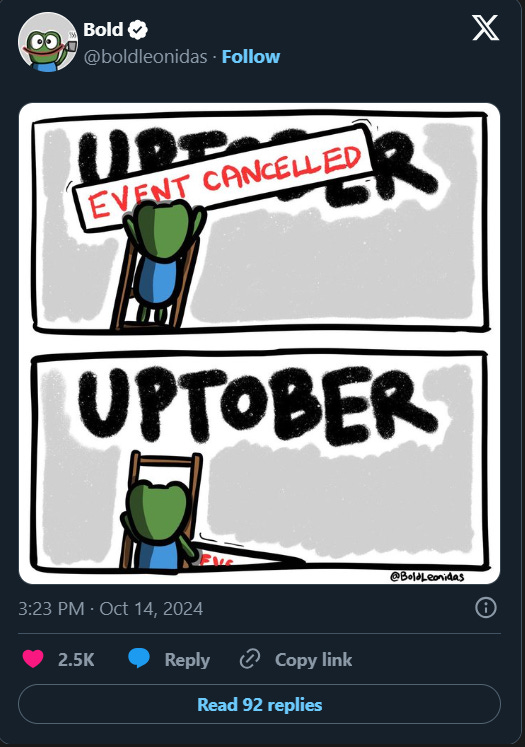
Task: Click the Copy link text
Action: coord(313,659)
